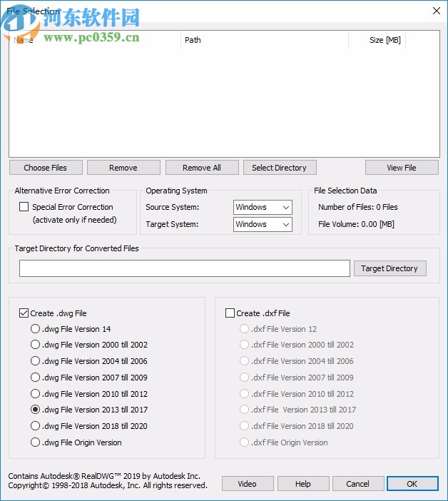Click the Target Directory button
This screenshot has width=448, height=501.
tap(390, 268)
